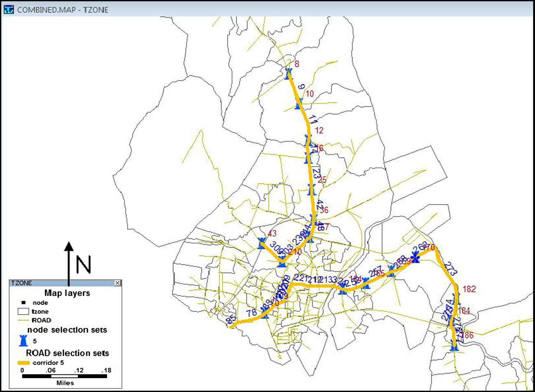Click the 'node' layer label in legend
The image size is (535, 392).
point(40,303)
